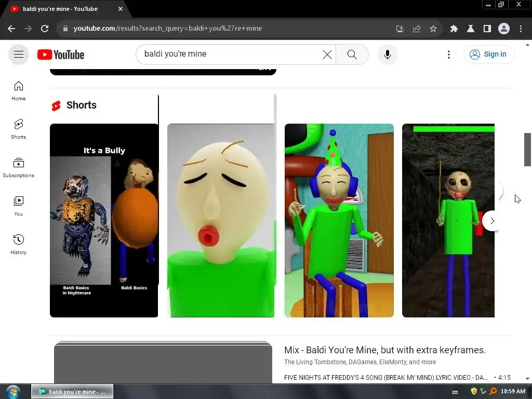Clear the search box with the X

327,54
